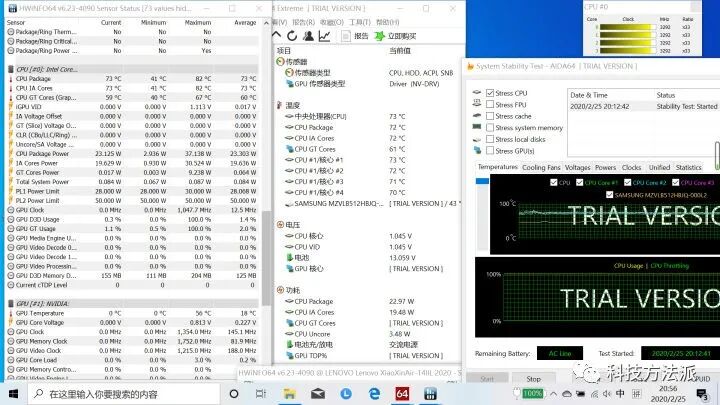Open the 工具(T) menu in AIDA64

(x=360, y=22)
